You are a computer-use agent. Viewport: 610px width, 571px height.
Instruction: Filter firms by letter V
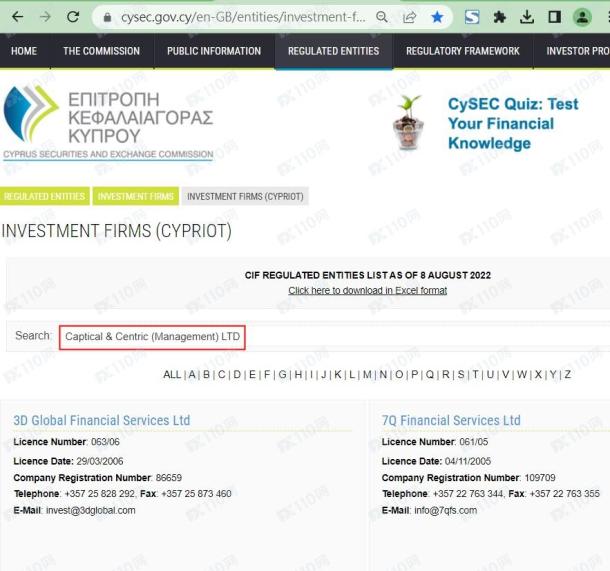click(505, 375)
